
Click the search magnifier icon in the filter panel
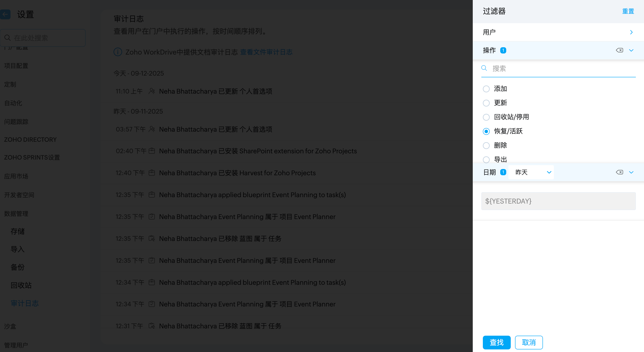coord(484,68)
